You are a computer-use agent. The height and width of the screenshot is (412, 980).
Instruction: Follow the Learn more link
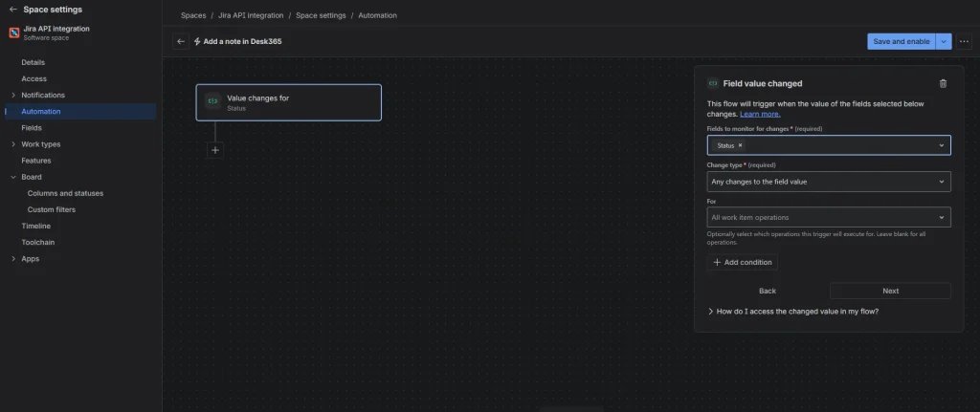(760, 115)
